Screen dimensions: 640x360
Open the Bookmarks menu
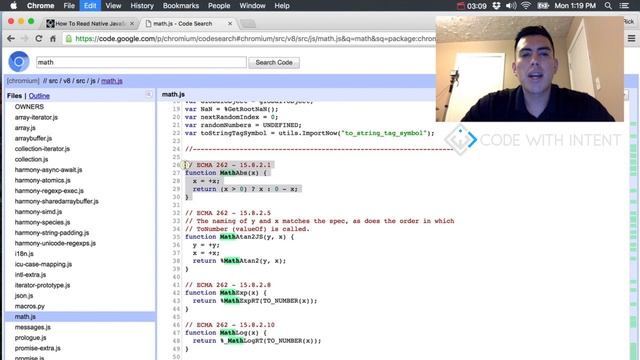click(x=181, y=6)
